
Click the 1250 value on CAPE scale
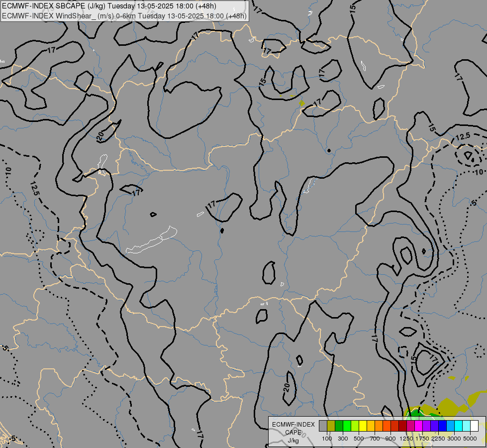click(x=406, y=439)
